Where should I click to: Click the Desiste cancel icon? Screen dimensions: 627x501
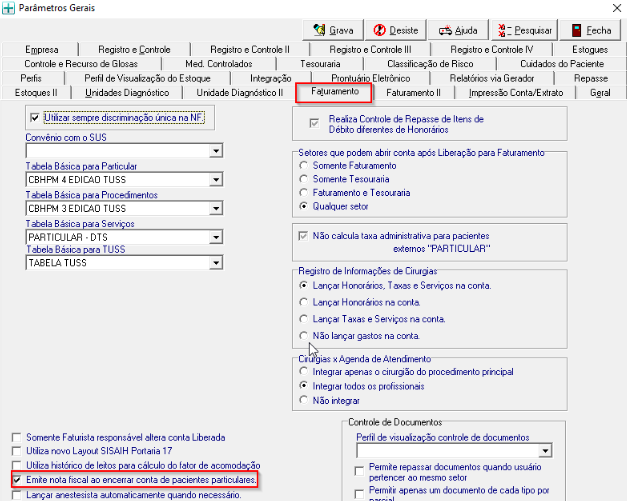coord(379,30)
